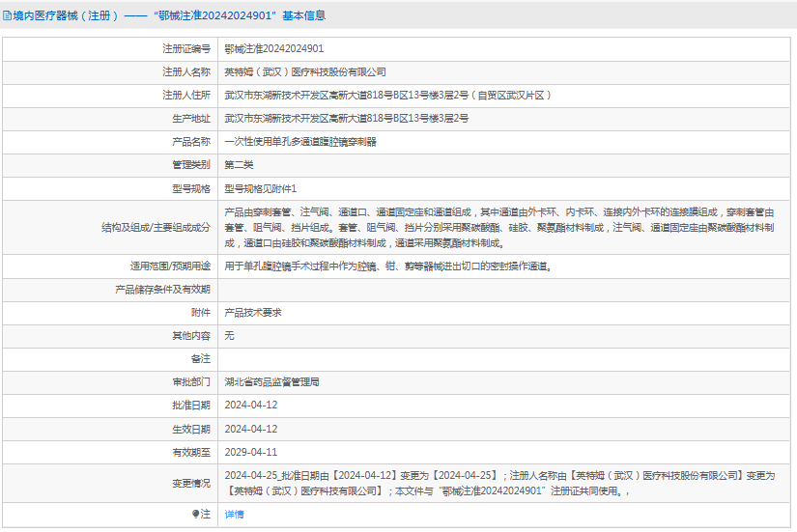Click the bullet icon beside 注 label
Viewport: 797px width, 532px height.
coord(196,515)
